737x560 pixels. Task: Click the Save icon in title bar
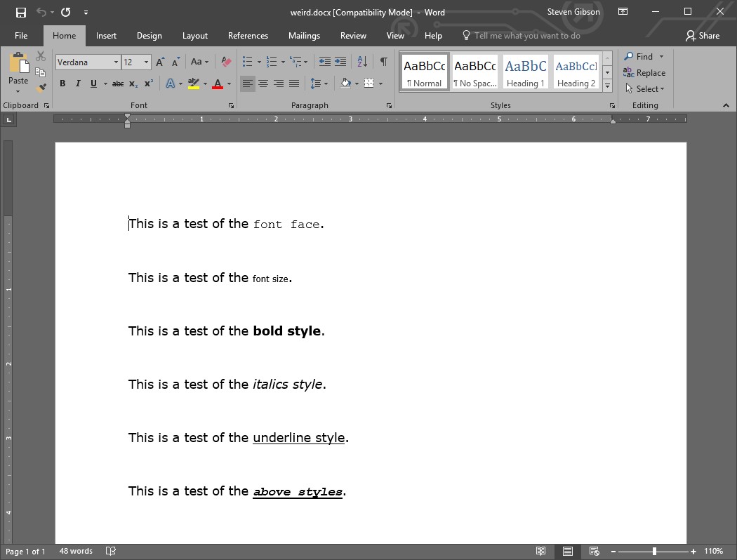pos(21,12)
